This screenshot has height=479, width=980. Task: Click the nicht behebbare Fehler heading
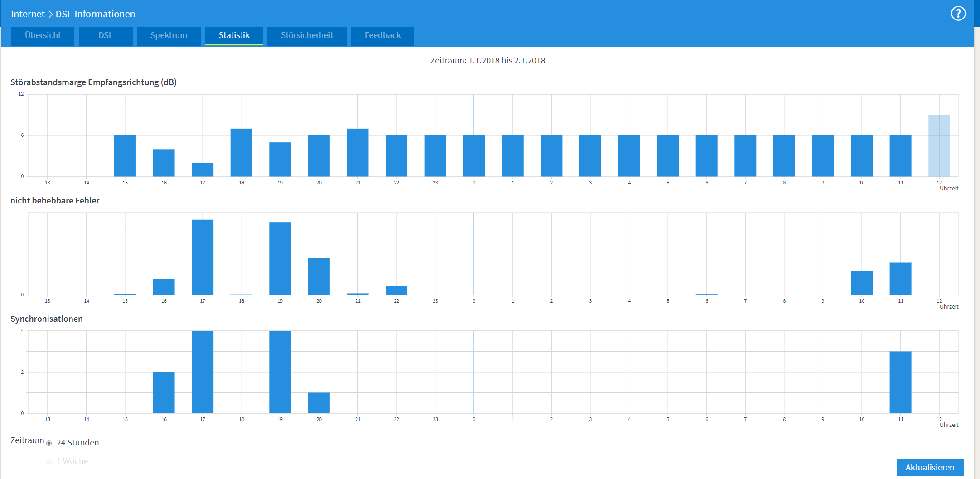coord(55,201)
